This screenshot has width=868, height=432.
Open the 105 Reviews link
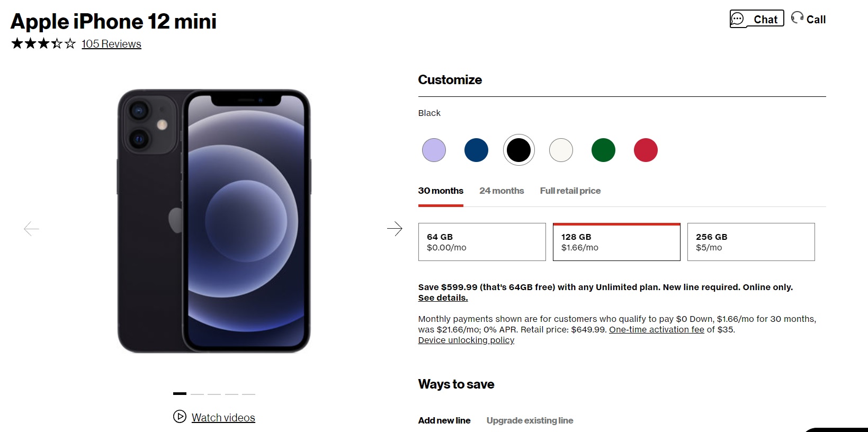click(111, 44)
